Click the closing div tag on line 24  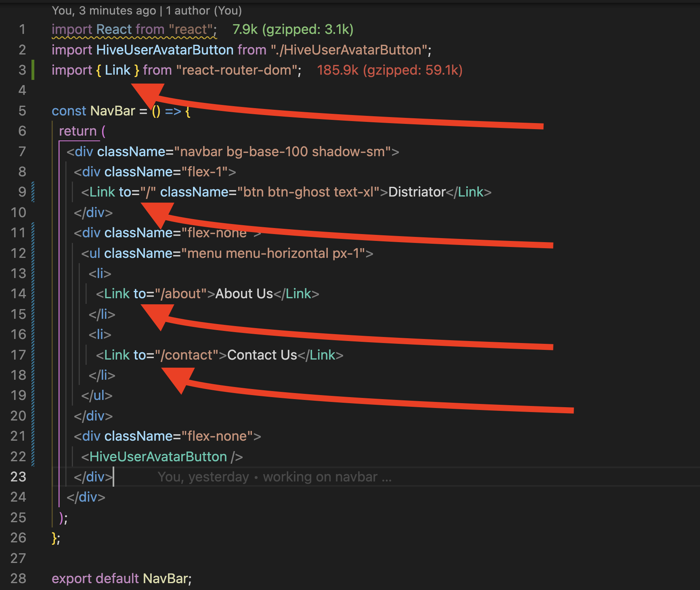[x=86, y=497]
